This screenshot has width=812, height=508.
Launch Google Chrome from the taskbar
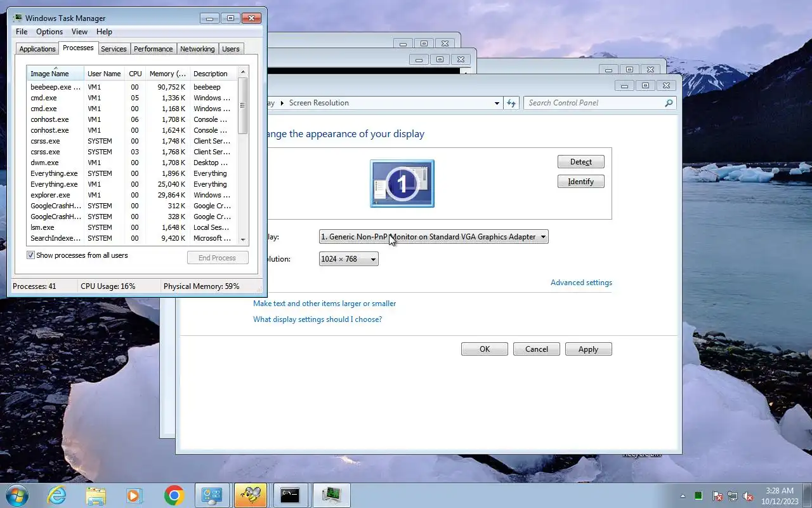tap(174, 495)
